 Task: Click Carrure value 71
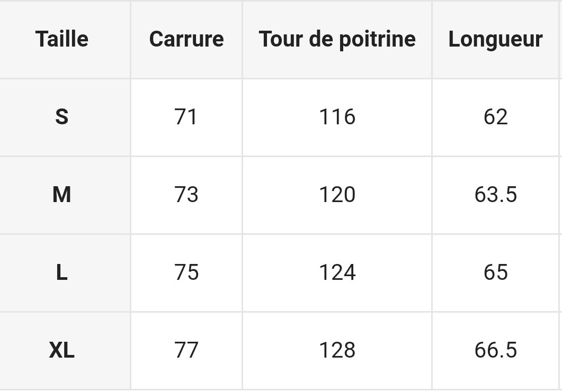click(x=186, y=117)
